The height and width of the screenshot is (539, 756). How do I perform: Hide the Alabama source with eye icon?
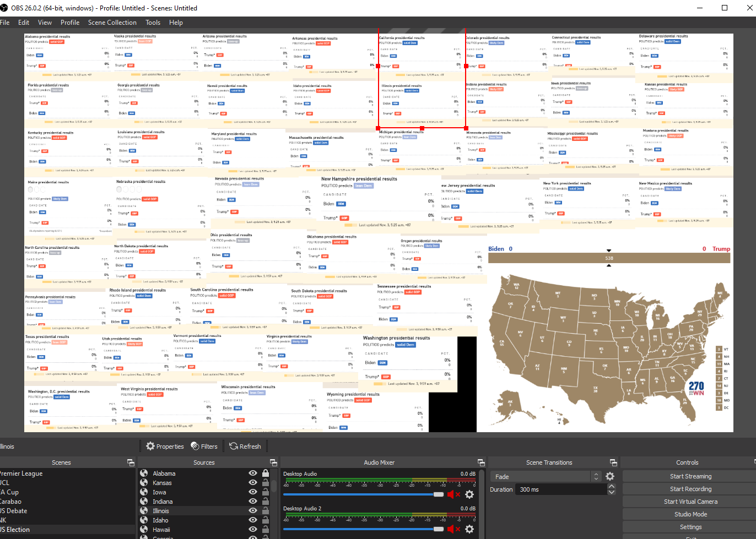click(x=253, y=473)
